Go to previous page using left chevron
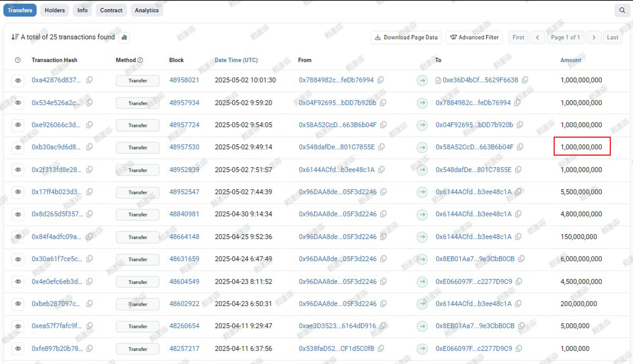This screenshot has height=364, width=633. [537, 37]
